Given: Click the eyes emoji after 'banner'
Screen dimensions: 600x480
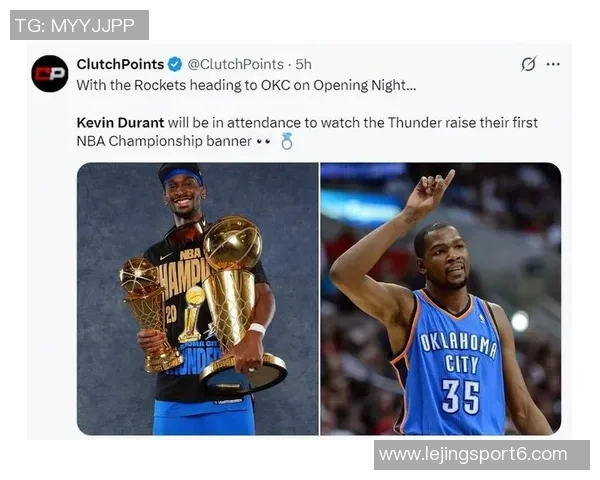Looking at the screenshot, I should [263, 141].
